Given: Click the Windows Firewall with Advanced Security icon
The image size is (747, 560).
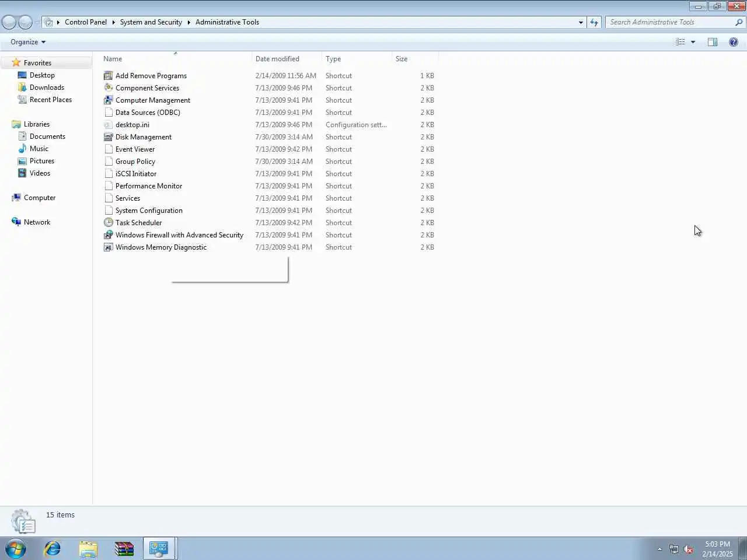Looking at the screenshot, I should [x=108, y=235].
